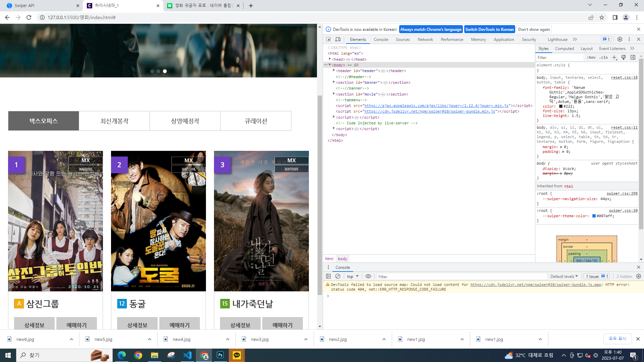This screenshot has height=362, width=644.
Task: Switch to the Network panel tab
Action: click(425, 39)
